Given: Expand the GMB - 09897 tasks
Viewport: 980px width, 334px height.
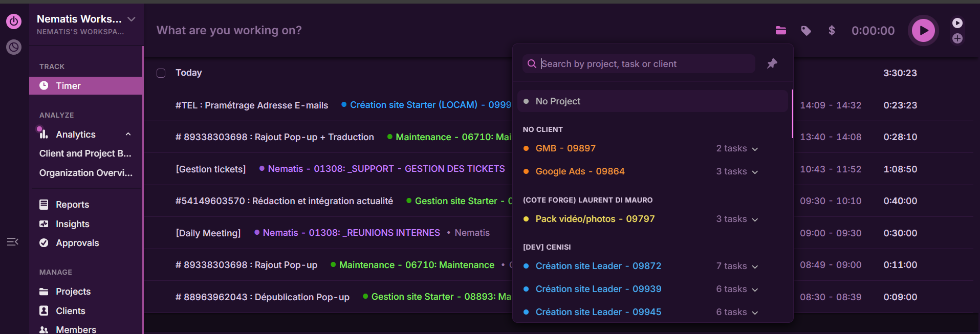Looking at the screenshot, I should [x=737, y=149].
